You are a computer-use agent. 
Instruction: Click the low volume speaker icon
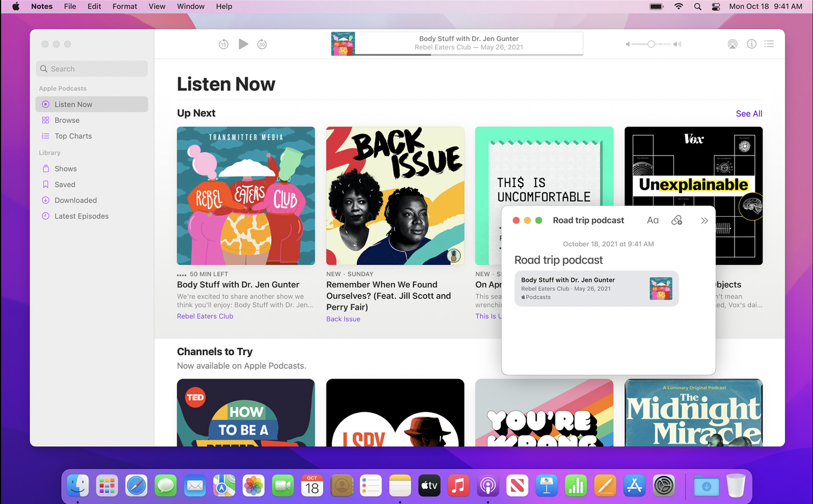[627, 44]
